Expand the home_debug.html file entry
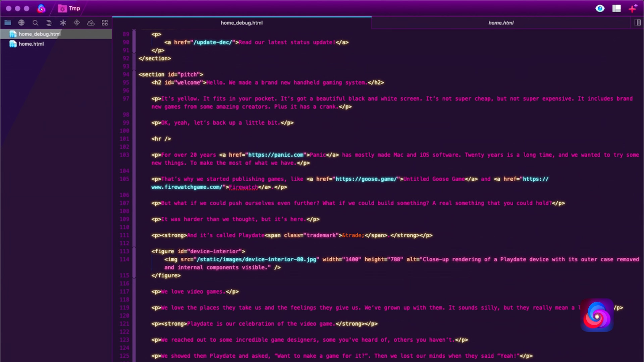The width and height of the screenshot is (644, 362). [x=39, y=34]
